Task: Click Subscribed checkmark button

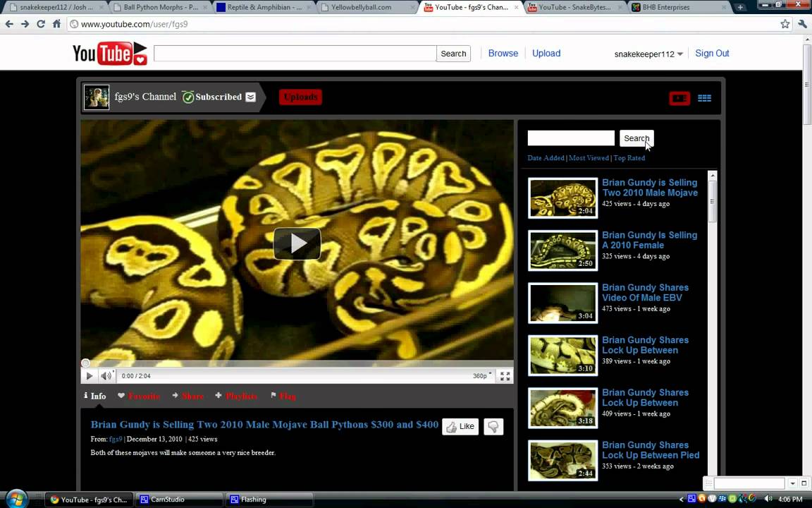Action: 211,97
